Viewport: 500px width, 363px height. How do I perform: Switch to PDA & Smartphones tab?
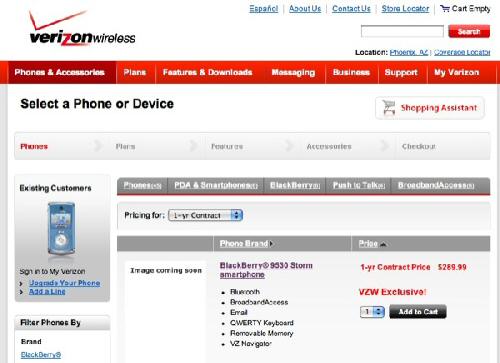pos(216,185)
